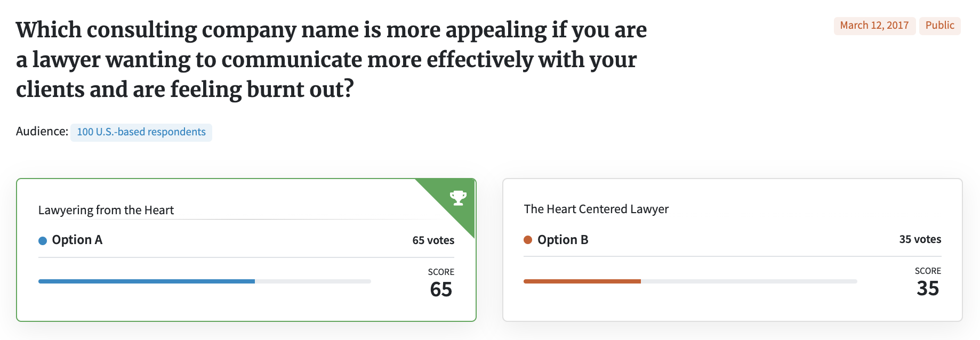Click the Audience label
The image size is (980, 340).
point(42,132)
